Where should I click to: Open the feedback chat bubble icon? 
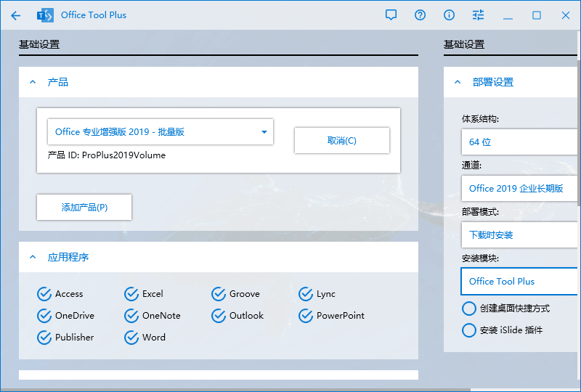coord(391,15)
